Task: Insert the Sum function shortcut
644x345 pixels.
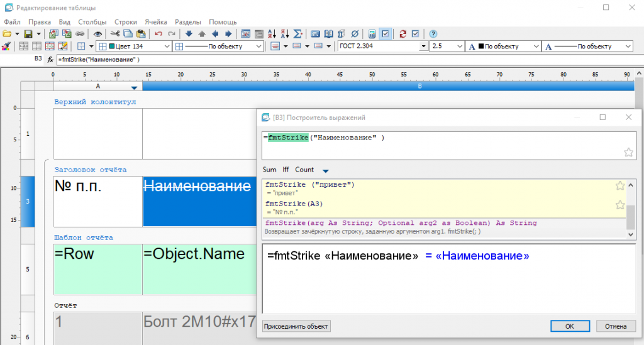Action: pyautogui.click(x=269, y=170)
